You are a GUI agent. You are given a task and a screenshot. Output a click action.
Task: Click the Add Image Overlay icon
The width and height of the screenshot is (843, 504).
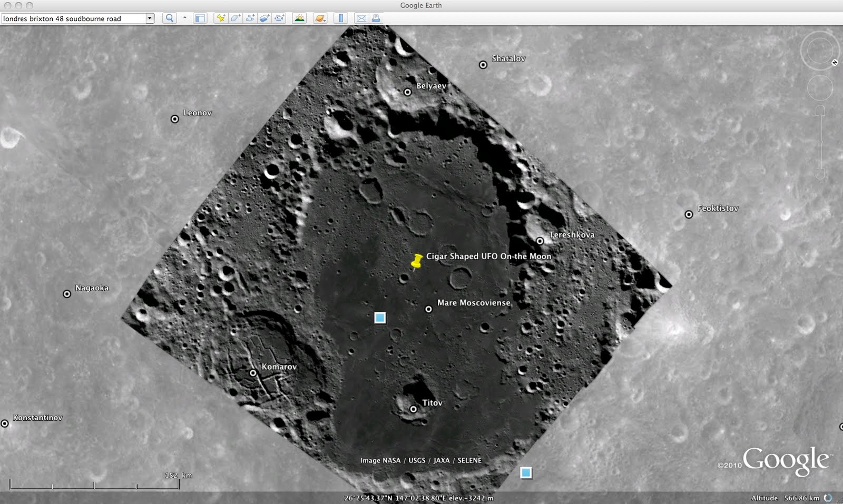point(264,18)
